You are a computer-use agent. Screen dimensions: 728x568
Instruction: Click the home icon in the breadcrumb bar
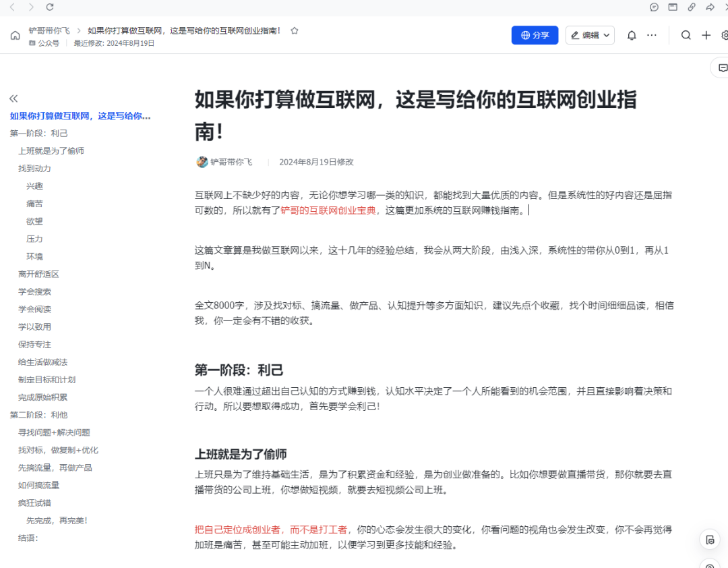(x=15, y=34)
